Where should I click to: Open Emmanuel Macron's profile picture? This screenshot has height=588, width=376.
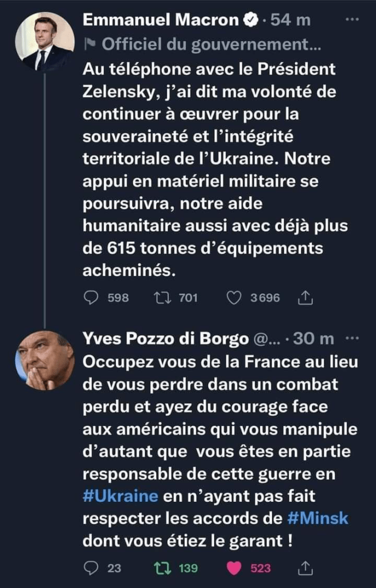click(x=45, y=42)
